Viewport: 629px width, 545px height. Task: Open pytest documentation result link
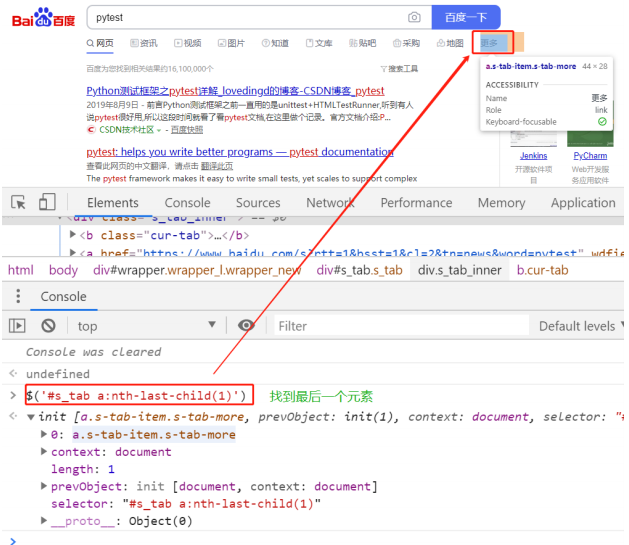[240, 152]
